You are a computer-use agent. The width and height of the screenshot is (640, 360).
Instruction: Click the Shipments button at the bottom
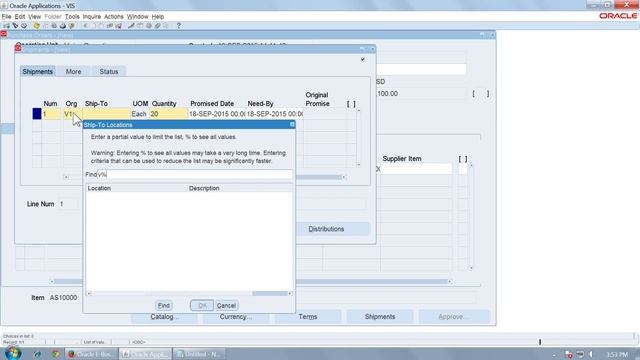[x=380, y=317]
